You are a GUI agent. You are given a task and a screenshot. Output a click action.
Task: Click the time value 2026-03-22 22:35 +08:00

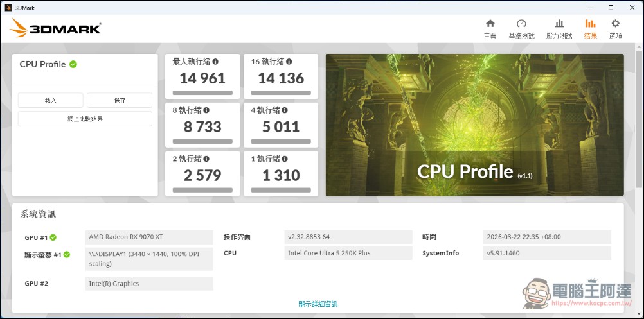point(547,237)
